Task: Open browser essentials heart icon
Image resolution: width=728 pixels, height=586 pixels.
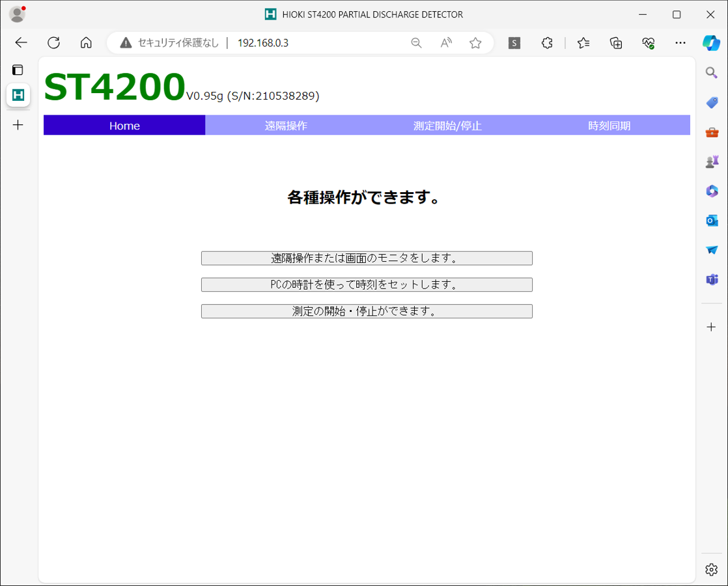Action: (649, 43)
